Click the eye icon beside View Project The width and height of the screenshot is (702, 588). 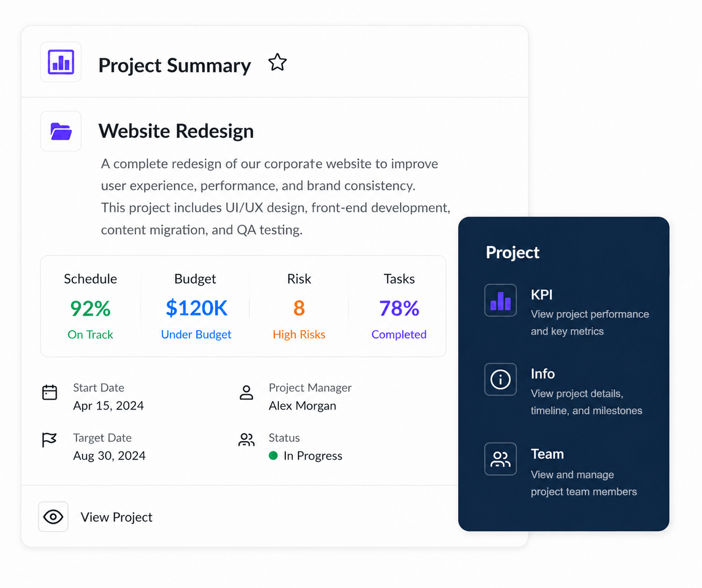(53, 517)
